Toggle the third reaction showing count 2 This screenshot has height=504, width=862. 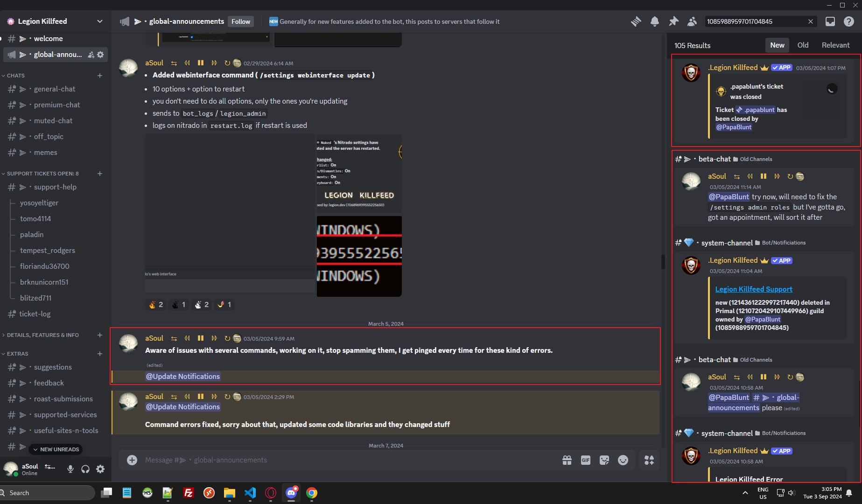(x=201, y=305)
